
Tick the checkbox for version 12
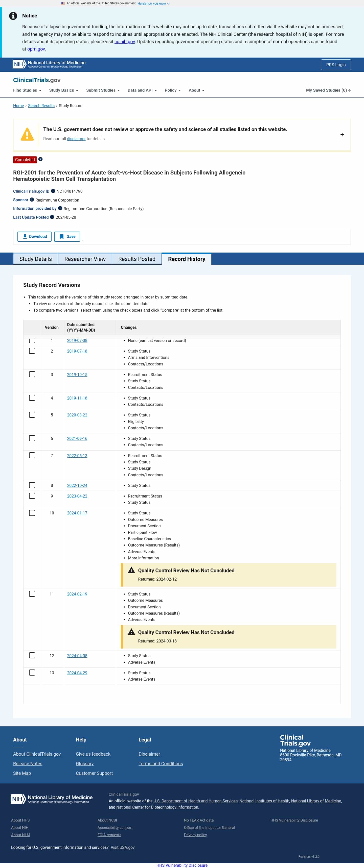(32, 656)
